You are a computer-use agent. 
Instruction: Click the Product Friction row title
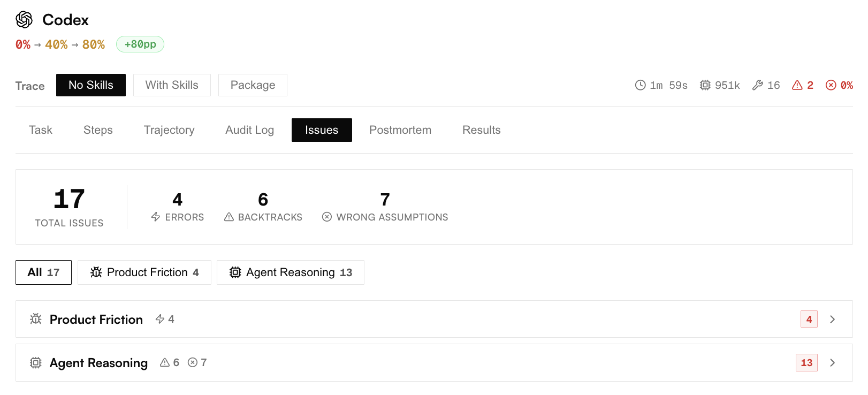[x=96, y=320]
